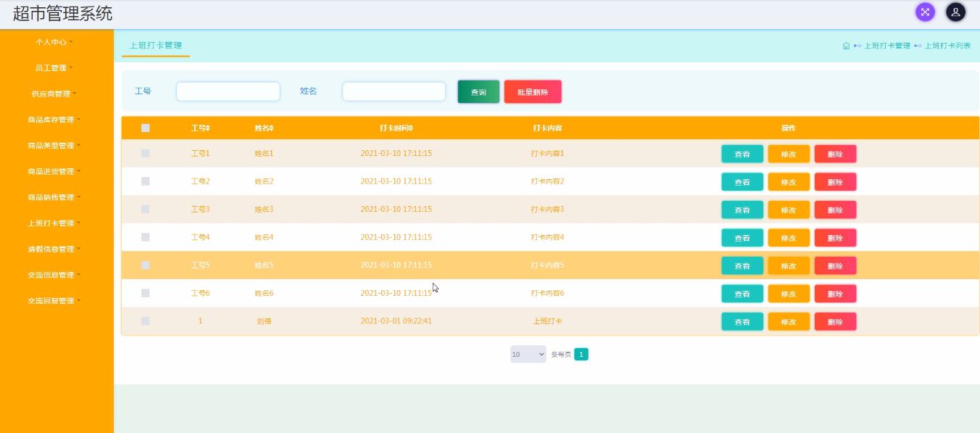
Task: Delete record 工号5 with 删除
Action: [x=835, y=265]
